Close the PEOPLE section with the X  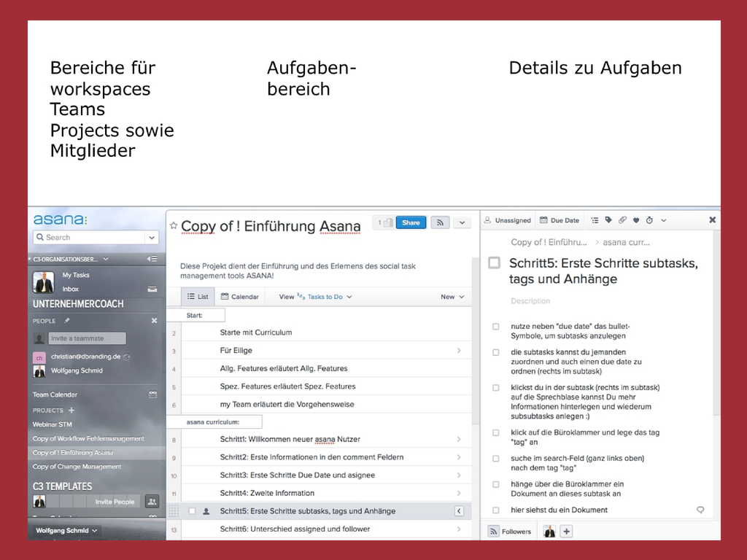click(x=154, y=321)
